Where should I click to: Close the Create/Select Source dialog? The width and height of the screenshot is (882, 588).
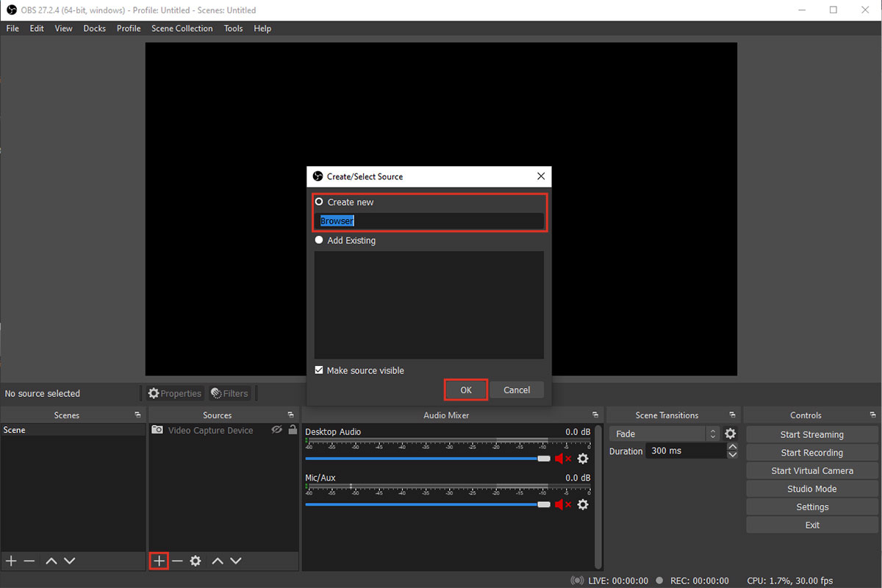pyautogui.click(x=541, y=176)
